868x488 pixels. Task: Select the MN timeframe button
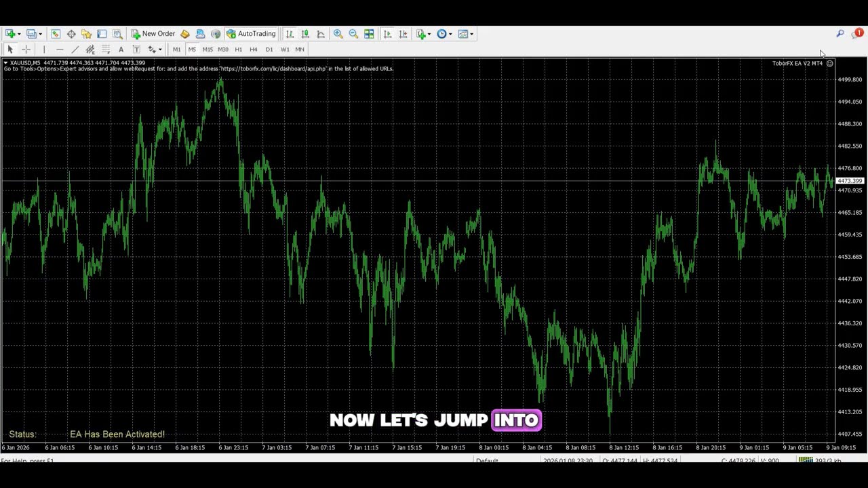coord(300,49)
